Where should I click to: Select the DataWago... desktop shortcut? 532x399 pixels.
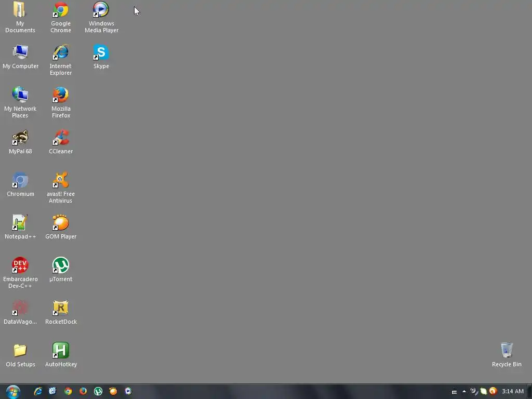tap(20, 312)
